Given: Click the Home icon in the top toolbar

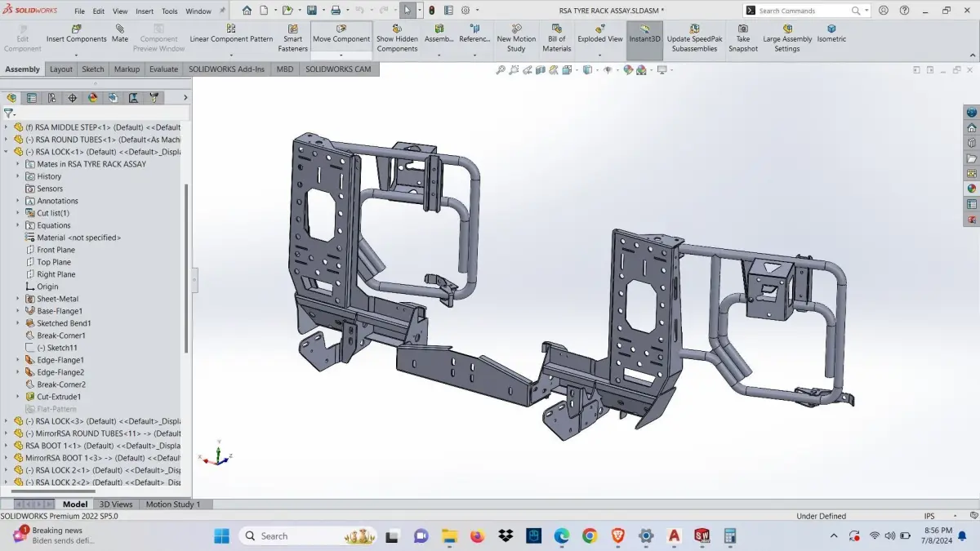Looking at the screenshot, I should pos(247,11).
